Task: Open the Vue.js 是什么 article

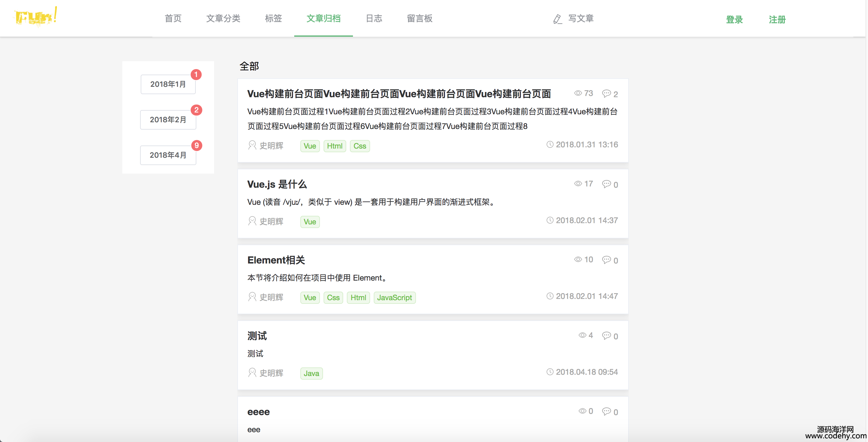Action: [x=277, y=184]
